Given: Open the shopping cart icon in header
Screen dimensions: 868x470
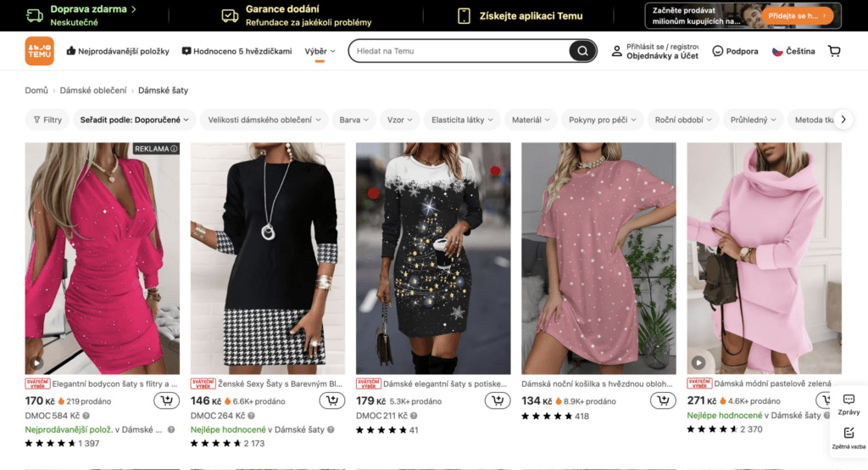Looking at the screenshot, I should pyautogui.click(x=834, y=51).
